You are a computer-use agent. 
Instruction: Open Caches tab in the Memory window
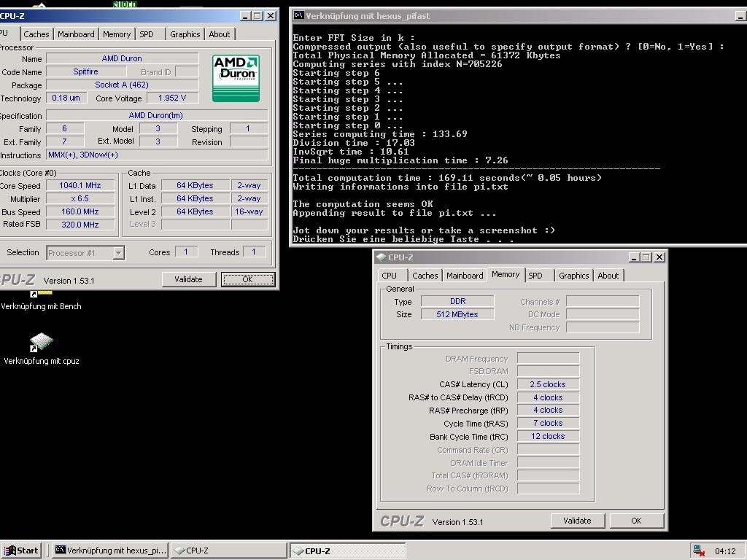[x=425, y=276]
